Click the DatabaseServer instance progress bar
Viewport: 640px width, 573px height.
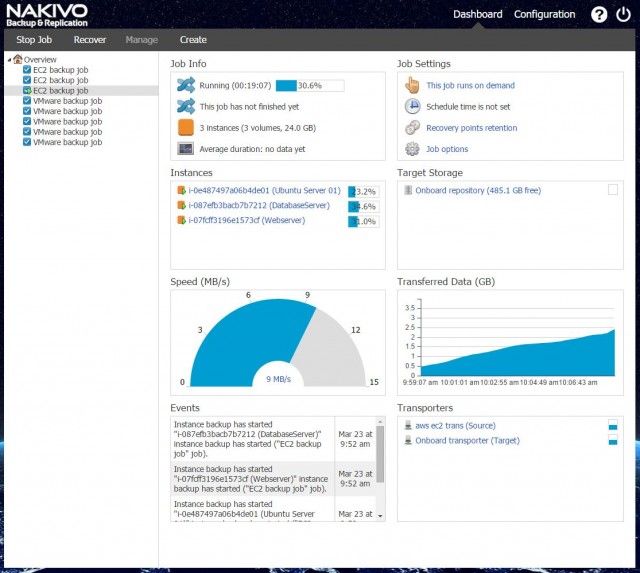[363, 207]
